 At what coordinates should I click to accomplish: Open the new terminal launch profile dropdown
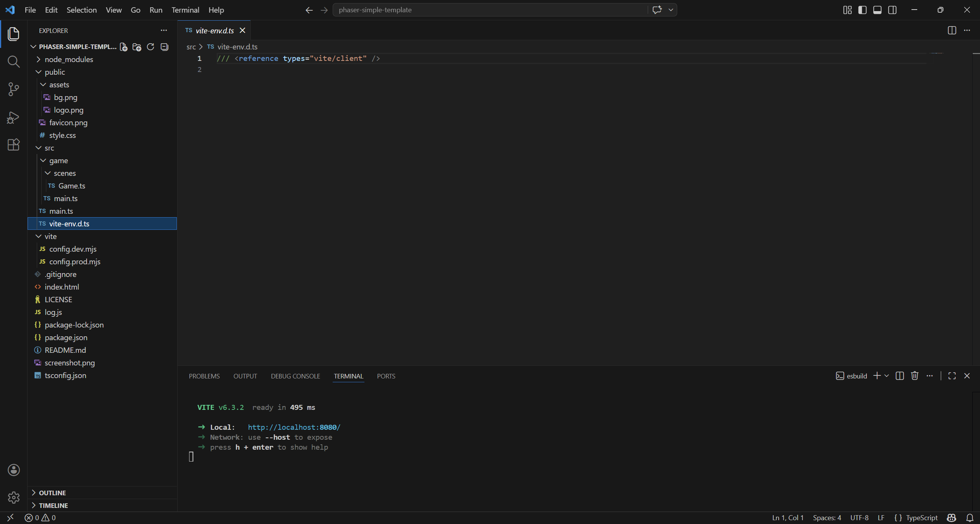pos(887,376)
